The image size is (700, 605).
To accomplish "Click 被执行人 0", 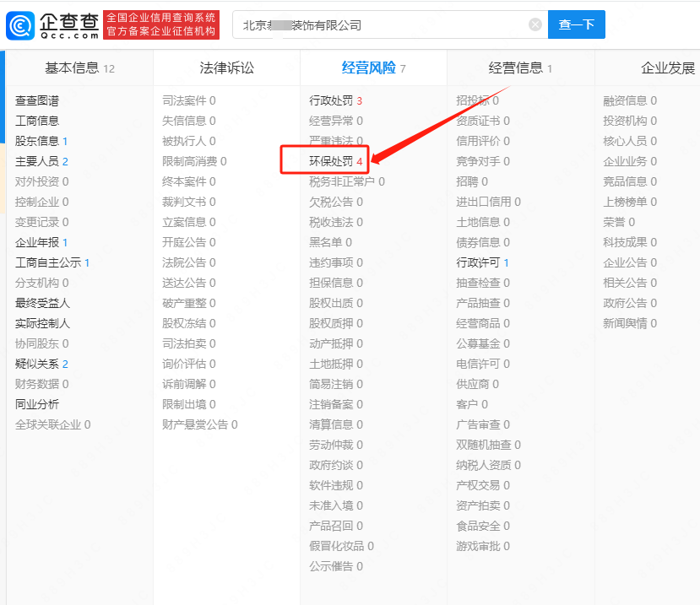I will pyautogui.click(x=189, y=142).
